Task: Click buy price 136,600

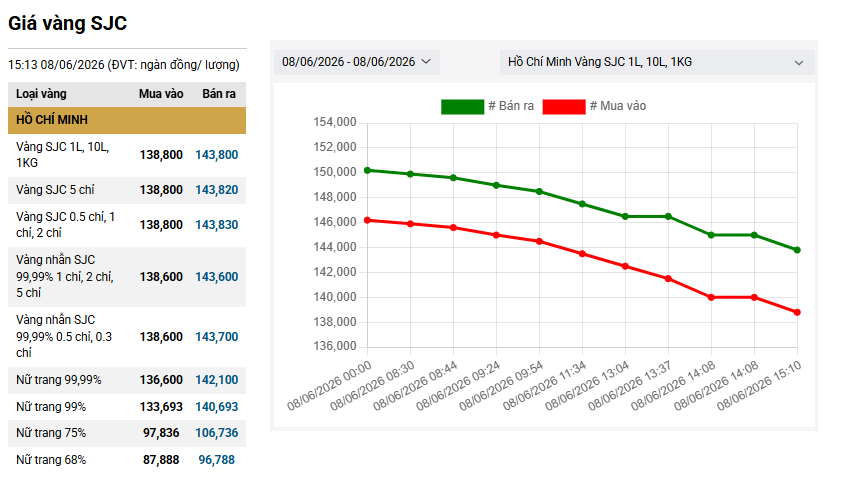Action: point(161,380)
